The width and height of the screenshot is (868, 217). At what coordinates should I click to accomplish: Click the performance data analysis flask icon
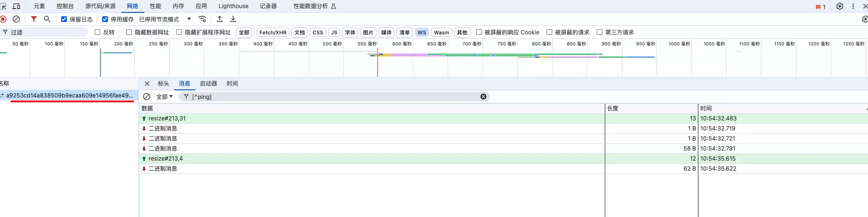[333, 6]
